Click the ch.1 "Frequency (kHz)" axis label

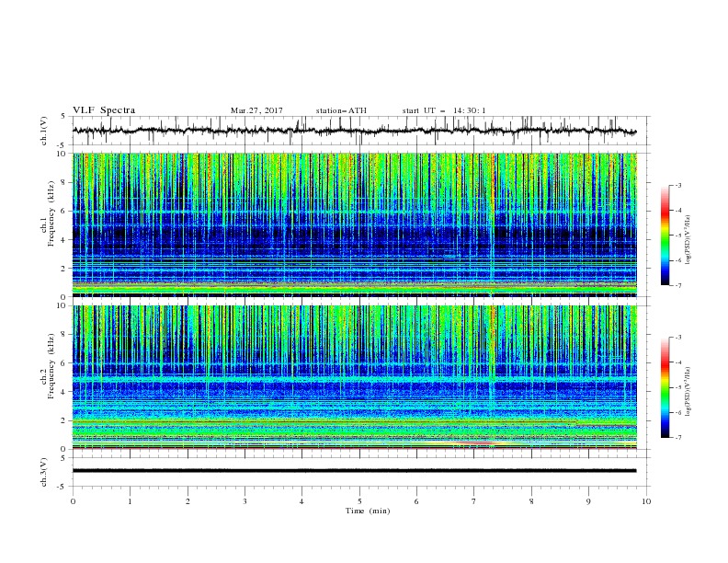(51, 214)
